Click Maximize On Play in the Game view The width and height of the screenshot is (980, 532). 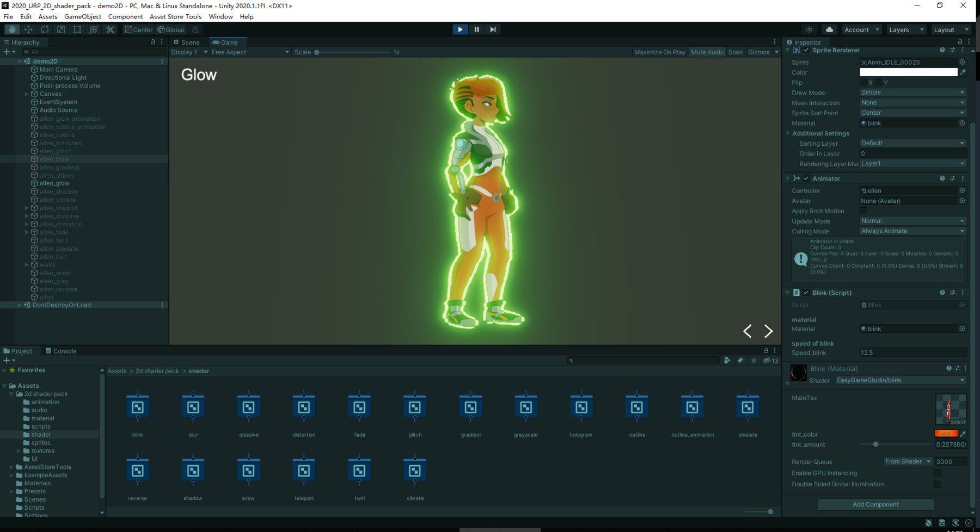click(659, 52)
